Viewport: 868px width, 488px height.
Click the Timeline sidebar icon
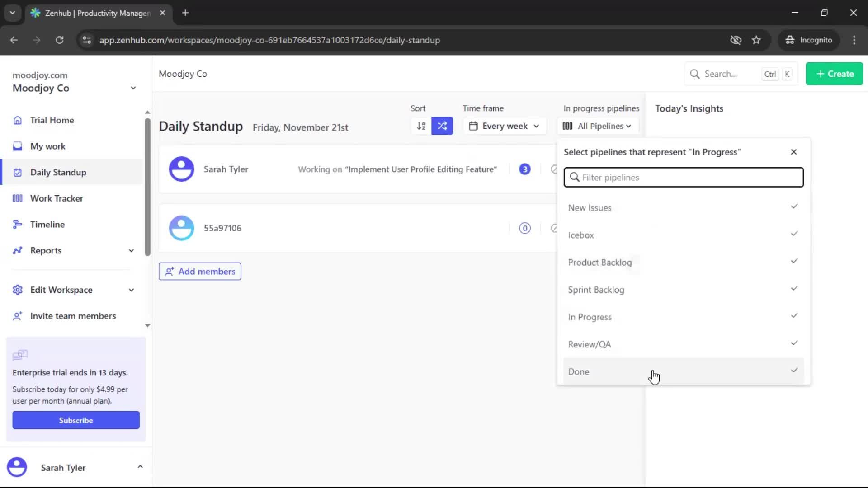coord(17,224)
